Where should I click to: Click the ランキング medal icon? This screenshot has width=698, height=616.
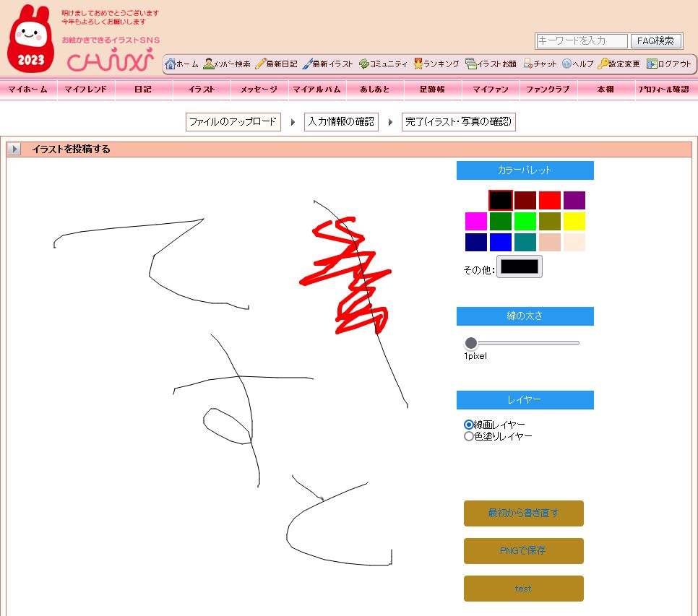click(x=418, y=64)
